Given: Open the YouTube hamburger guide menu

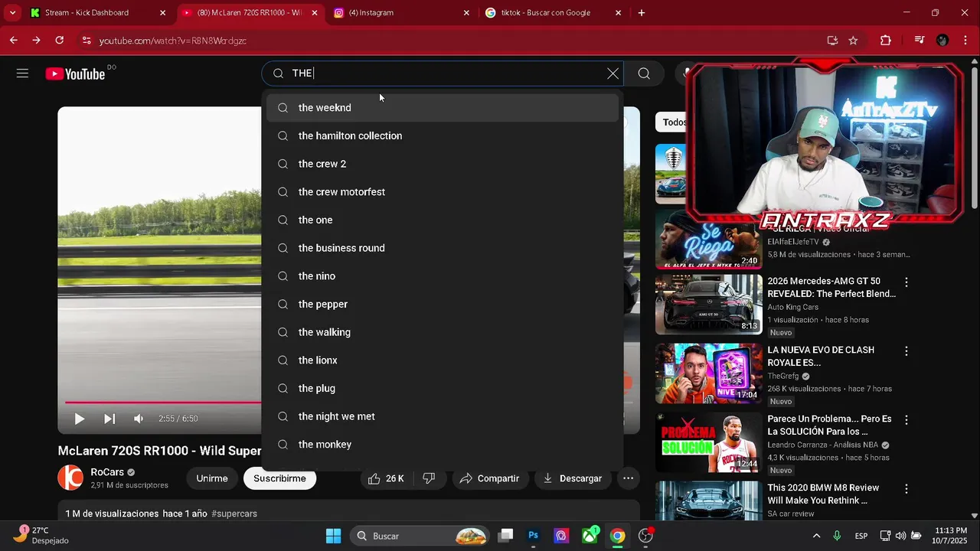Looking at the screenshot, I should [x=22, y=73].
